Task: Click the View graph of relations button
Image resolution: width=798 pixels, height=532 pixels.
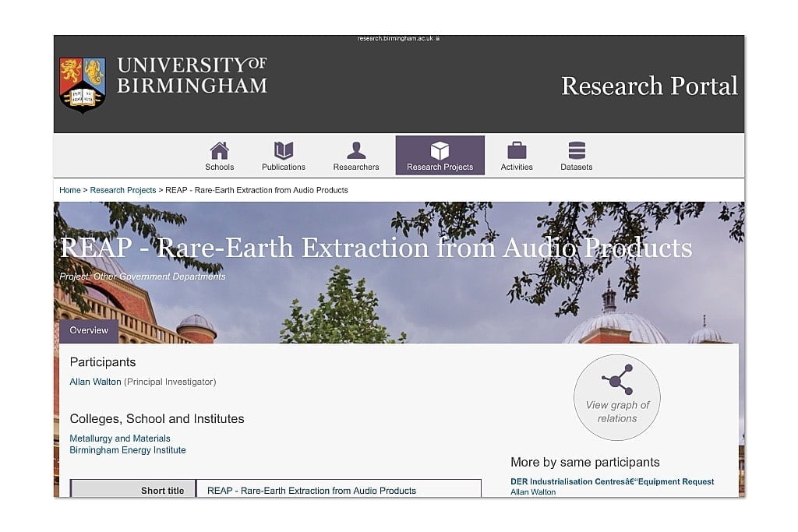Action: click(617, 397)
